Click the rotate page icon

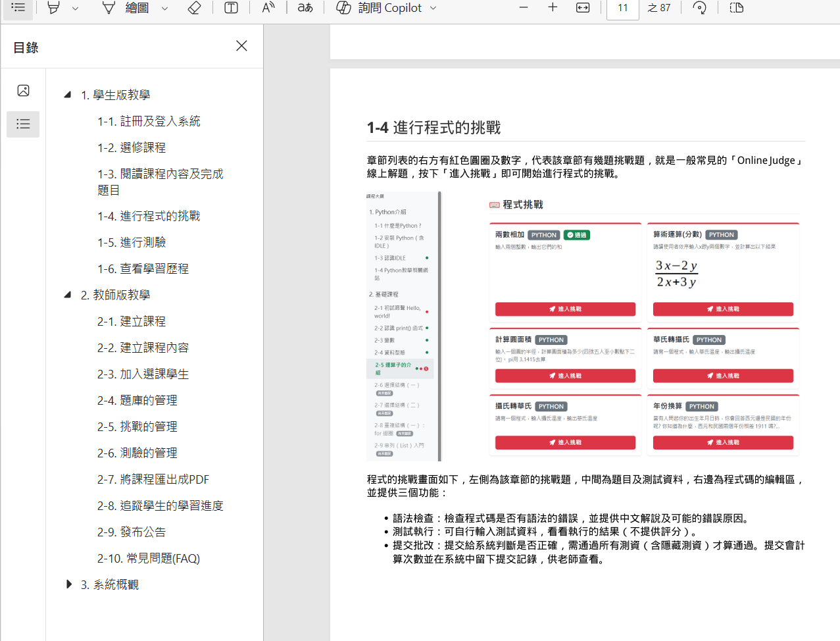pos(699,8)
